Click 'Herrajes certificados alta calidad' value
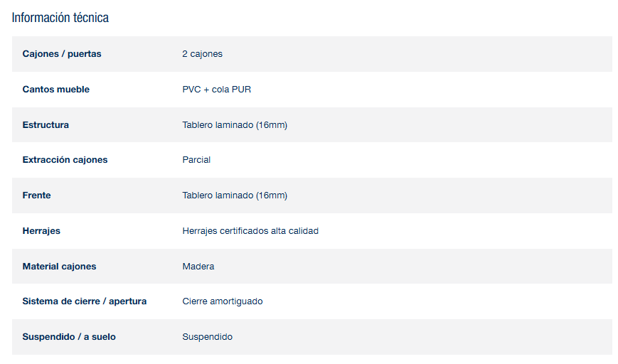 (x=250, y=231)
